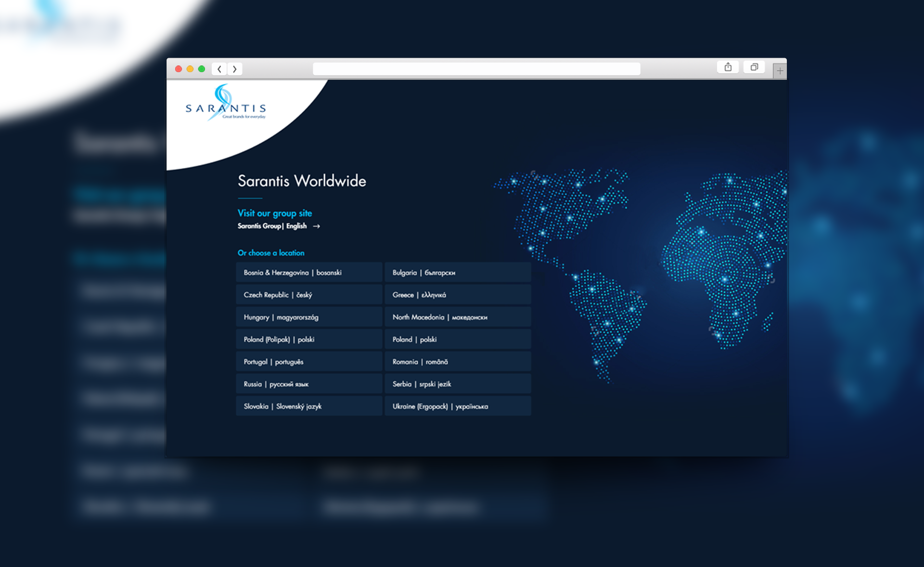The height and width of the screenshot is (567, 924).
Task: Select Poland (Polipak) | polski
Action: click(x=309, y=339)
